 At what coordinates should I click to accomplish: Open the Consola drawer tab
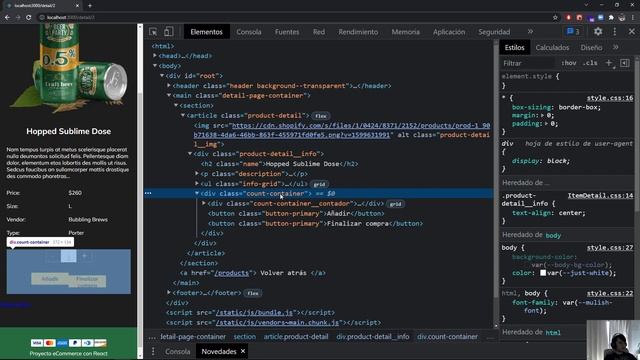[x=178, y=351]
